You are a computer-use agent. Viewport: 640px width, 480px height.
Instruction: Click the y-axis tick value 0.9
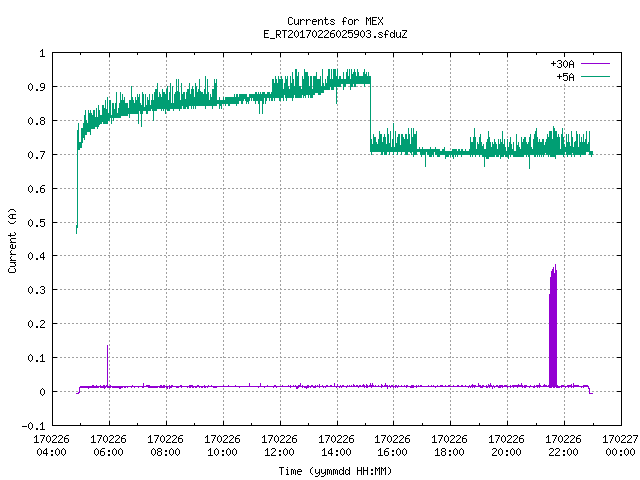36,87
